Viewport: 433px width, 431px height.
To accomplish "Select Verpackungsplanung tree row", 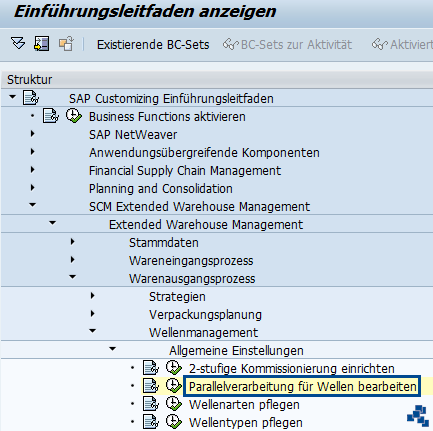I will tap(205, 315).
